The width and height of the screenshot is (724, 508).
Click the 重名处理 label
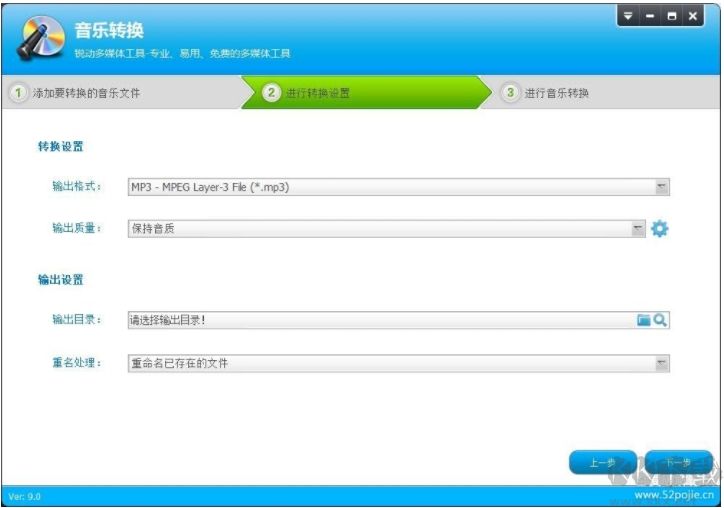click(77, 363)
